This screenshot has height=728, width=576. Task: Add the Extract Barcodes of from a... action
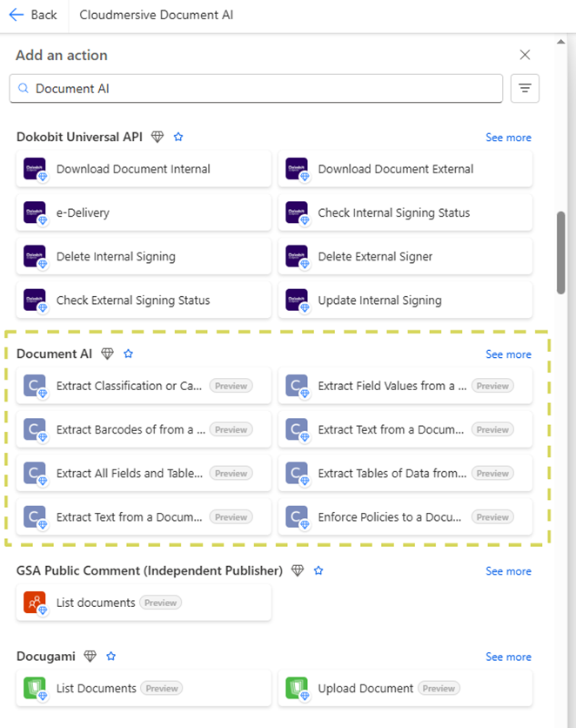pyautogui.click(x=144, y=429)
